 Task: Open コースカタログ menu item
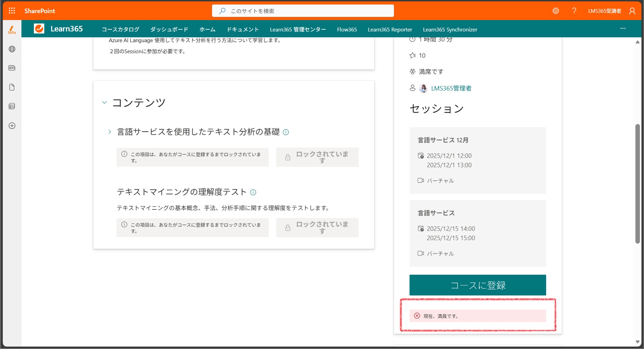(x=120, y=29)
